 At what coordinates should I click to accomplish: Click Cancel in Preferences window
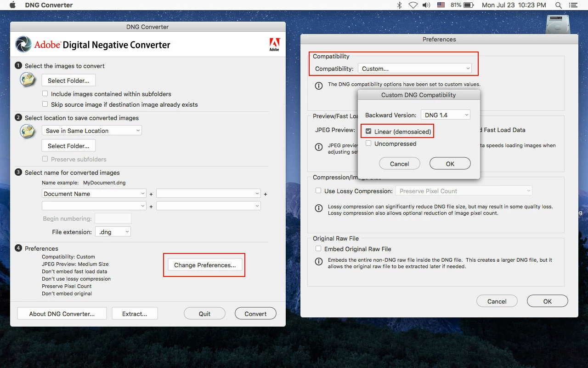click(x=497, y=301)
